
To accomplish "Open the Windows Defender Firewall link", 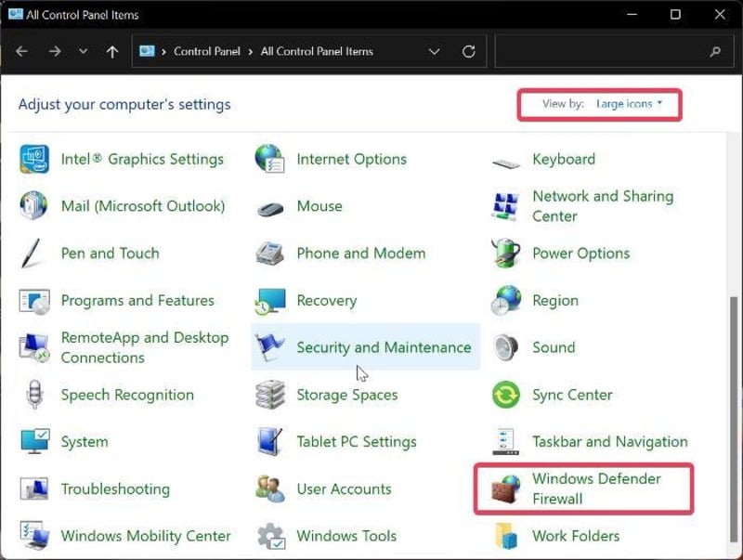I will click(596, 488).
